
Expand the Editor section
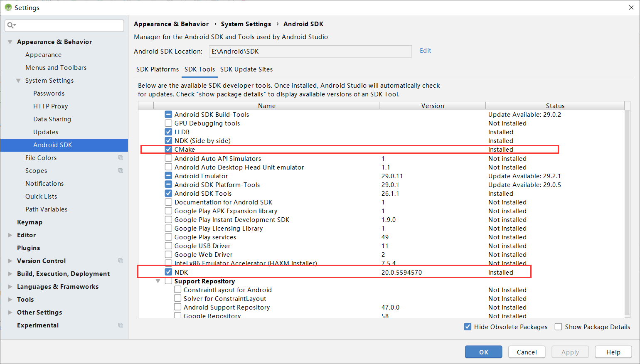[x=10, y=235]
